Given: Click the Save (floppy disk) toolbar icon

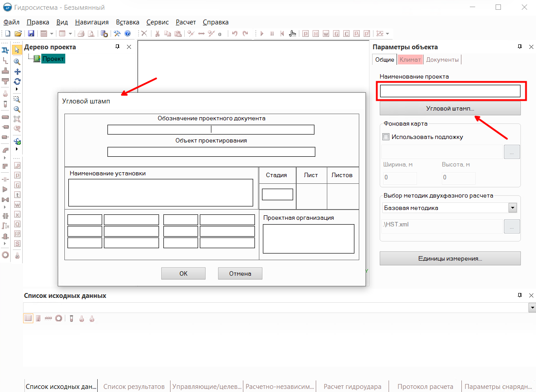Looking at the screenshot, I should [x=31, y=34].
